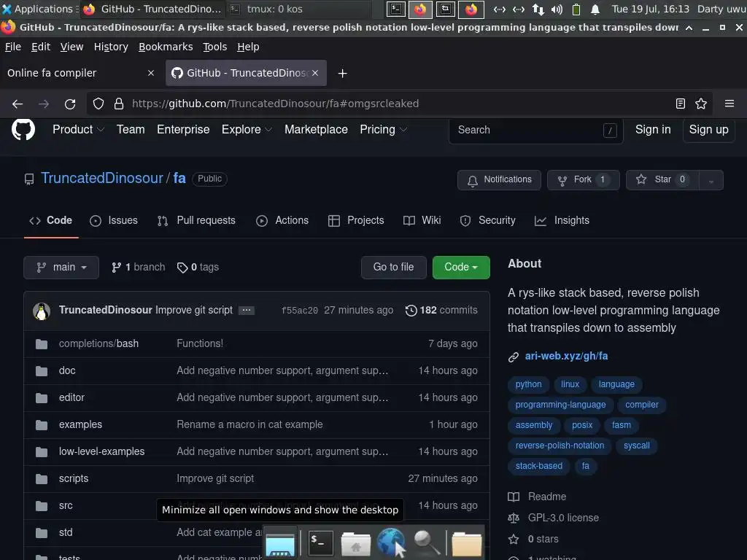Click the star icon beside '0 stars'
Viewport: 747px width, 560px height.
514,539
